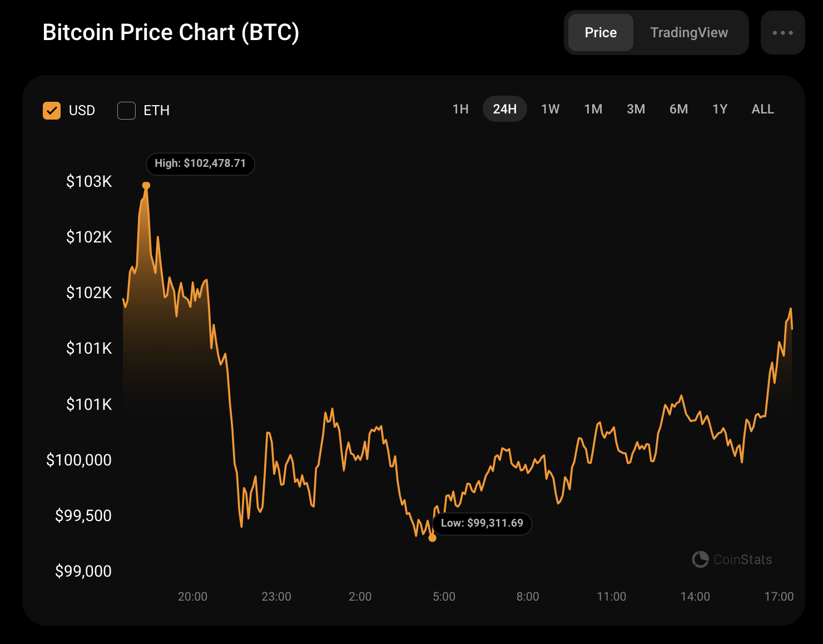823x644 pixels.
Task: Click the Bitcoin Price Chart (BTC) heading
Action: point(171,32)
